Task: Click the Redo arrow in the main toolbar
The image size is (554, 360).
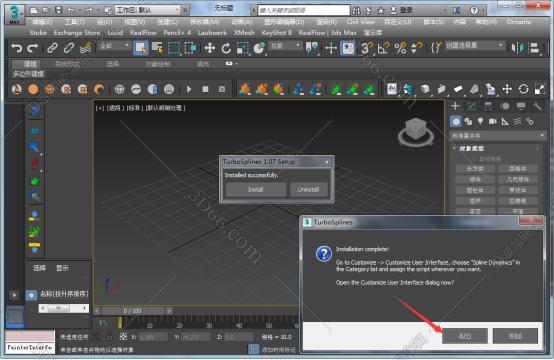Action: coord(33,48)
